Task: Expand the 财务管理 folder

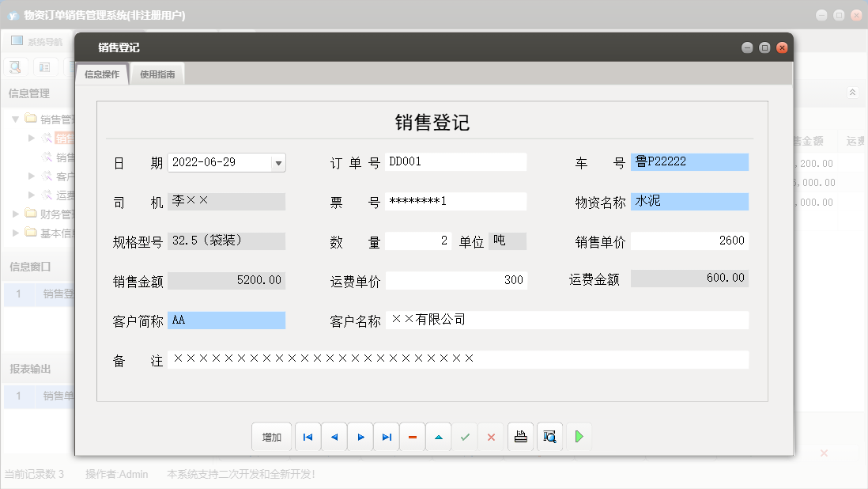Action: click(x=13, y=214)
